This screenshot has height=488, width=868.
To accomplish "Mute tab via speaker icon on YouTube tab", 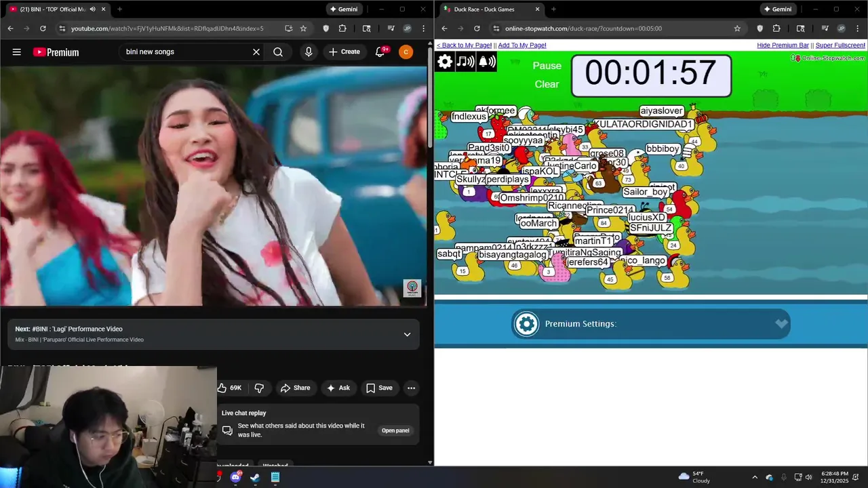I will (92, 9).
